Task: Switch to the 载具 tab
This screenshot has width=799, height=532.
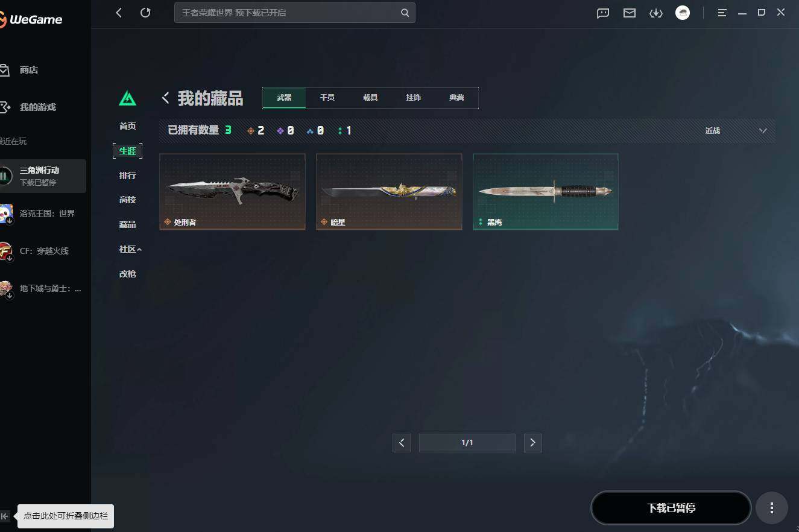Action: 370,98
